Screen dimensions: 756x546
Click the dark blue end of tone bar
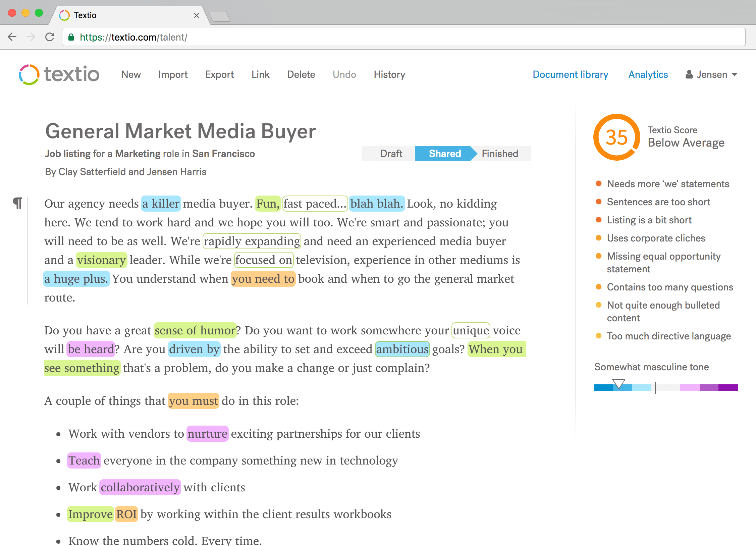[x=604, y=388]
